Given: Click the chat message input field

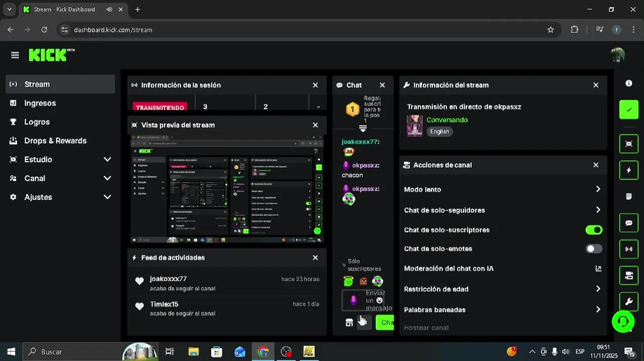Looking at the screenshot, I should click(364, 300).
